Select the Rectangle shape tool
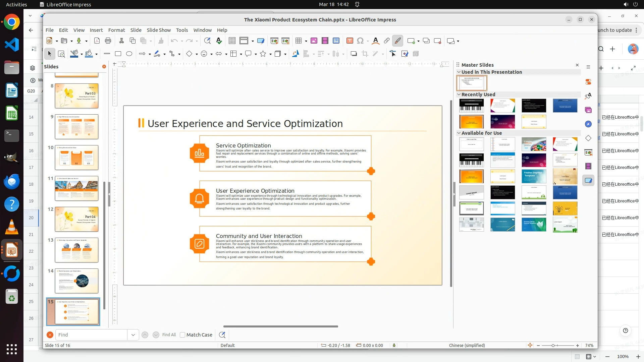 tap(118, 54)
